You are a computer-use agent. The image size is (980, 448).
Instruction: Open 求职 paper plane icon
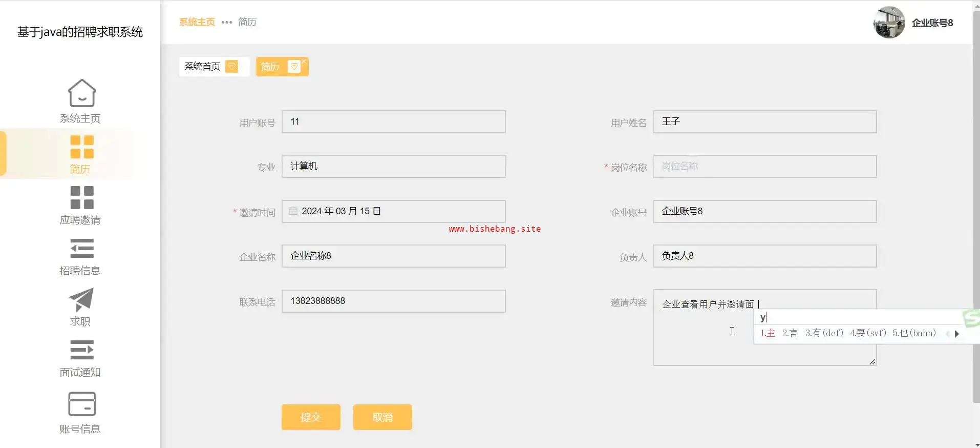pos(81,300)
